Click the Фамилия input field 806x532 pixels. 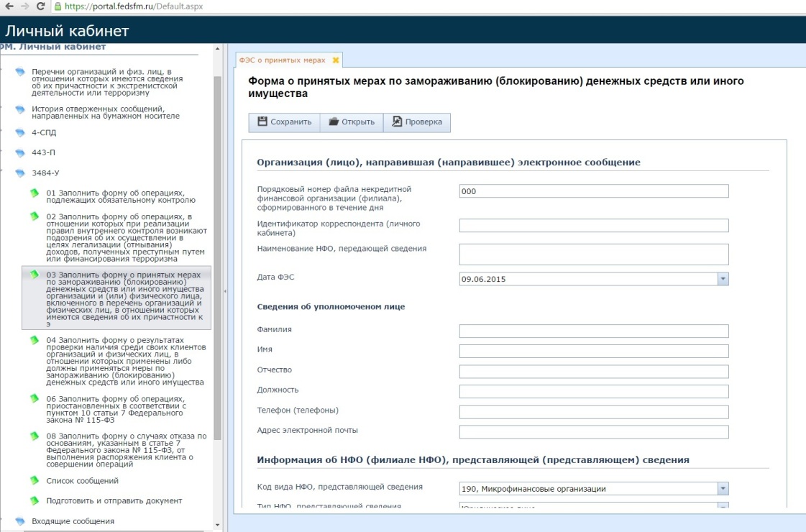pyautogui.click(x=594, y=331)
